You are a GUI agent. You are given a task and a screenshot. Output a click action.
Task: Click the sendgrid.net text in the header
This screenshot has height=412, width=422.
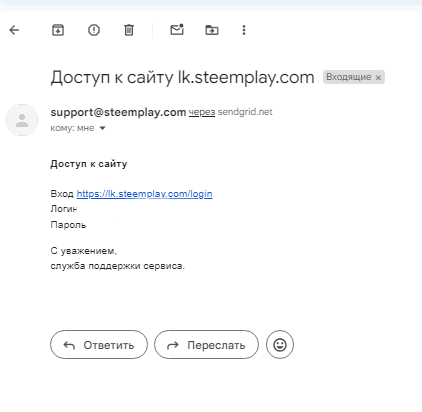coord(245,112)
